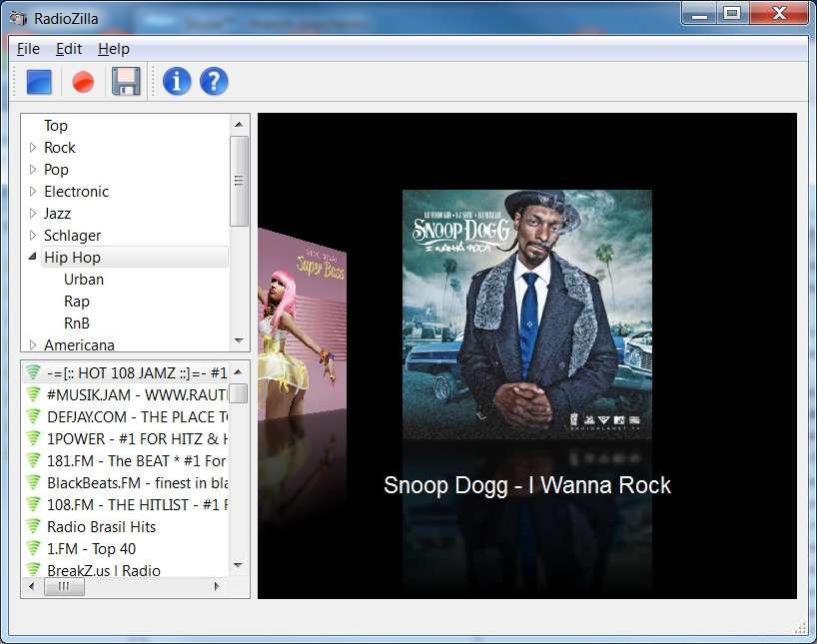Click genre tree scroll up arrow
The image size is (817, 644).
239,124
